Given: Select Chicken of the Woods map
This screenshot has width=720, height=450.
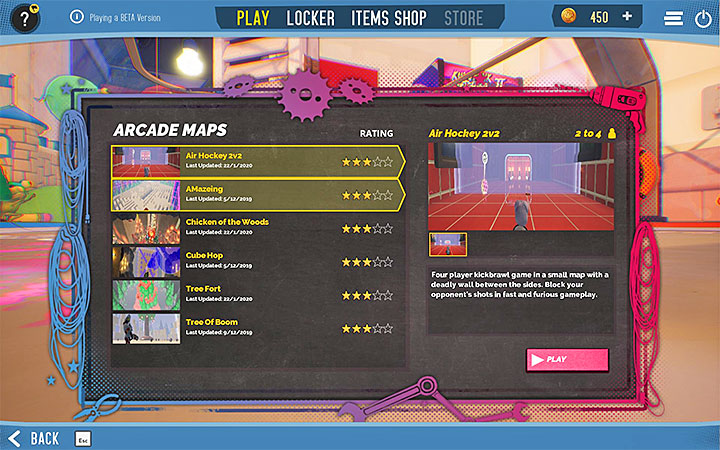Looking at the screenshot, I should pos(255,227).
